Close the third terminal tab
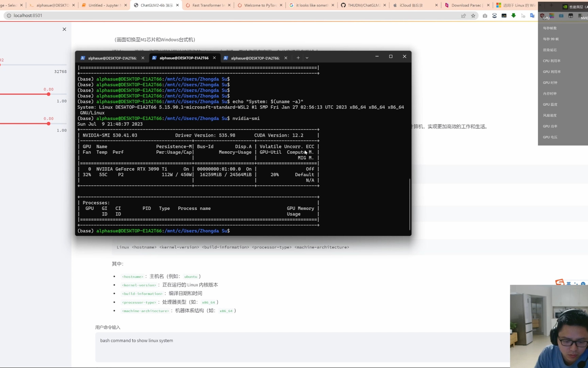The image size is (588, 368). [x=286, y=58]
